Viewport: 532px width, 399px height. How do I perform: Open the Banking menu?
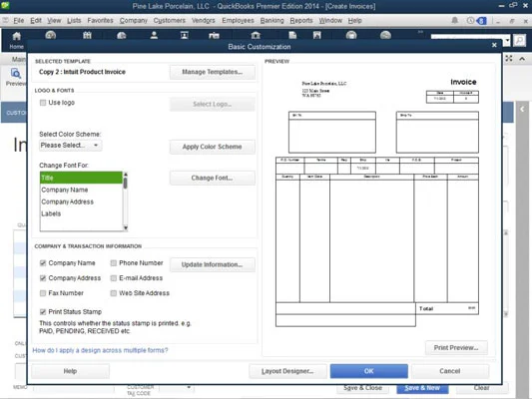coord(271,21)
